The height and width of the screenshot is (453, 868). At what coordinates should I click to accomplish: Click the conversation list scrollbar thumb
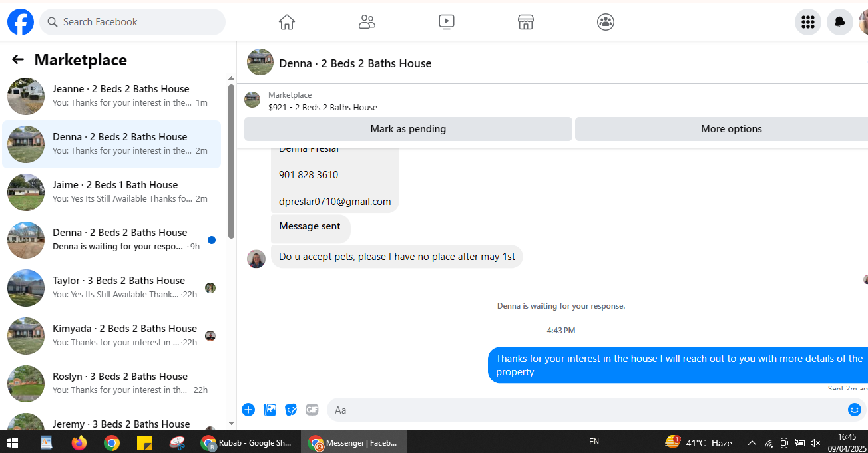coord(231,161)
